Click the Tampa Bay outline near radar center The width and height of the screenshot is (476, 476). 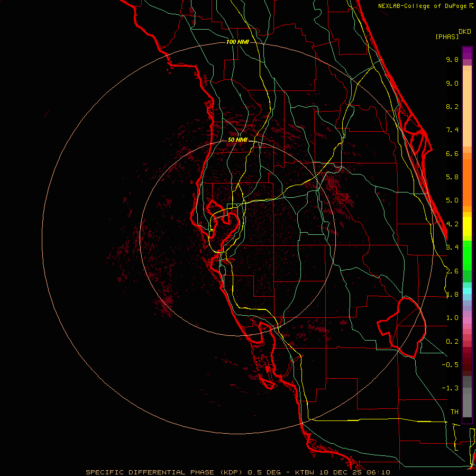[224, 226]
